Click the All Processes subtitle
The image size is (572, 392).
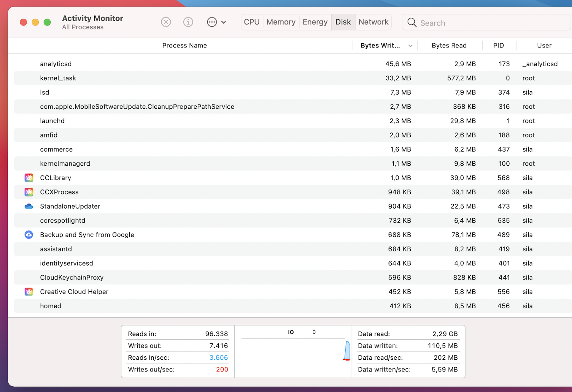point(83,27)
